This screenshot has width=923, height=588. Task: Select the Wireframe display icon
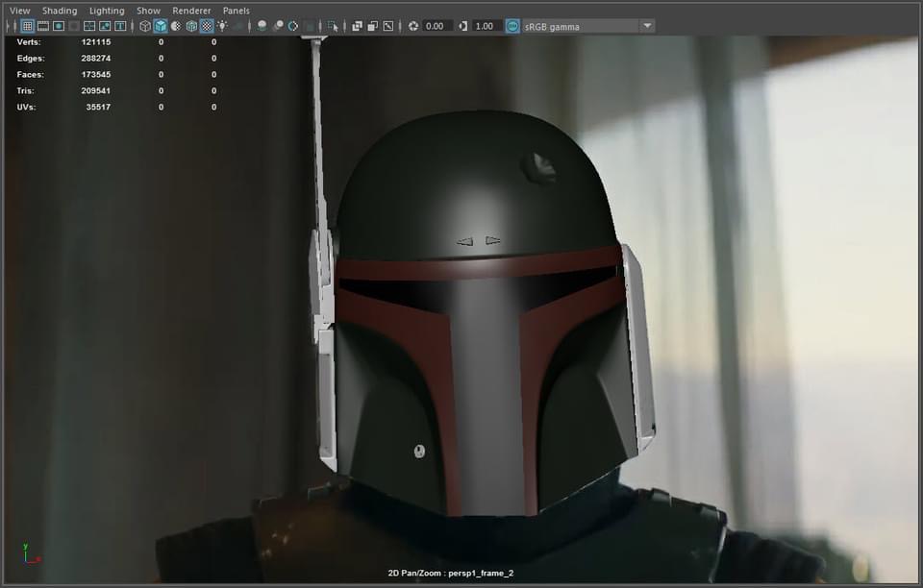pos(145,26)
